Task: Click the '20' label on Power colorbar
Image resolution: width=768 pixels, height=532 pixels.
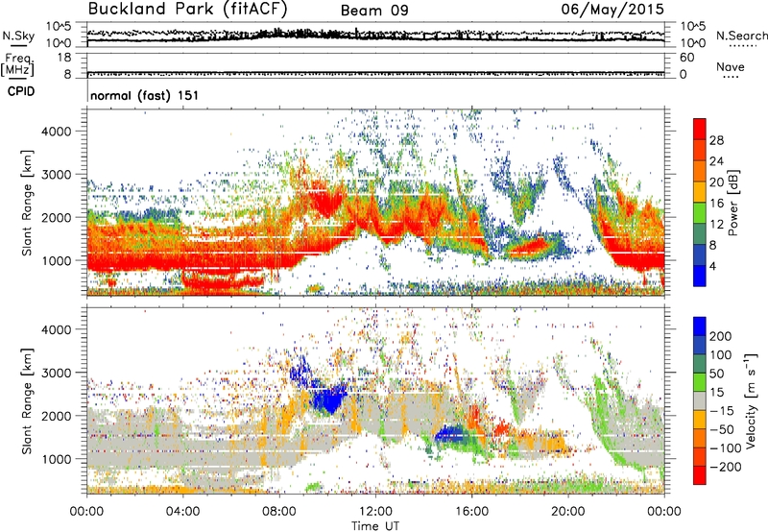Action: pyautogui.click(x=716, y=182)
